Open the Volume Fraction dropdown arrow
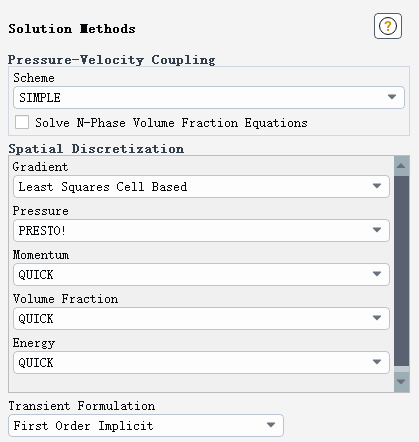Screen dimensions: 419x442 click(x=377, y=318)
